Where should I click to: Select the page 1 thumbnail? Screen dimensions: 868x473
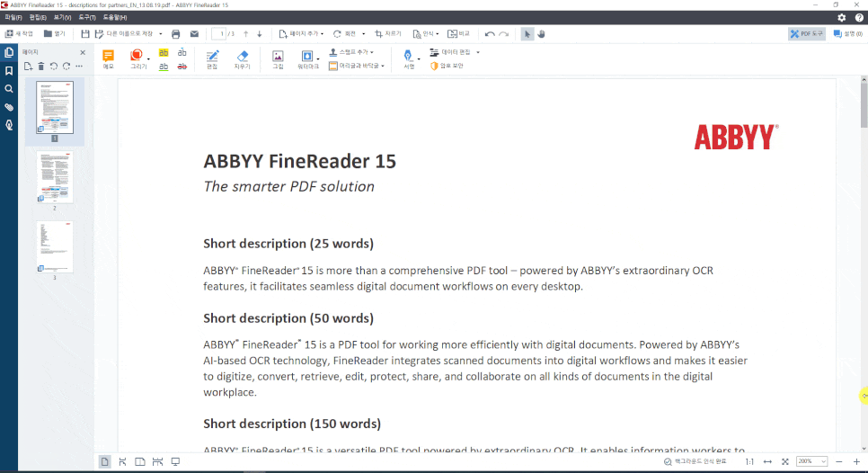coord(54,107)
